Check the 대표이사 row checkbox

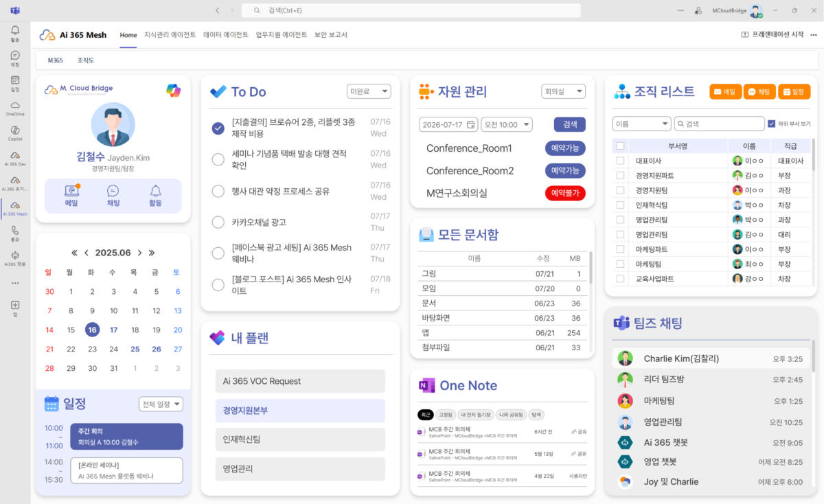621,160
